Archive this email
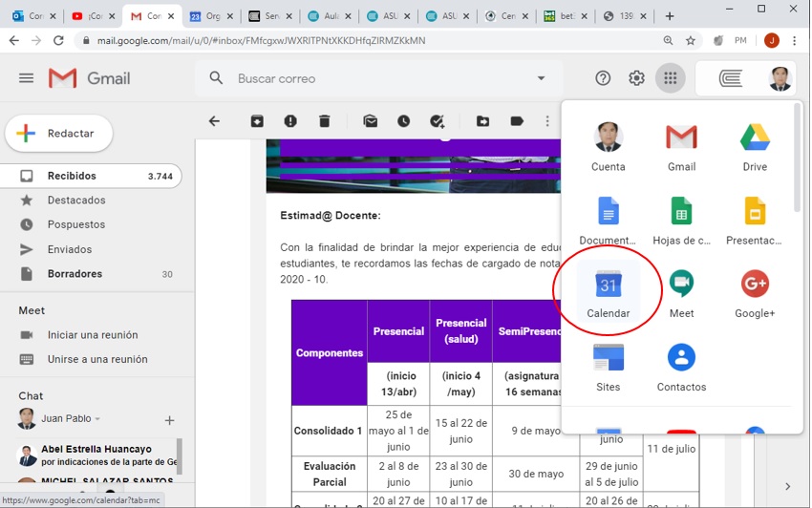The image size is (812, 508). click(257, 121)
